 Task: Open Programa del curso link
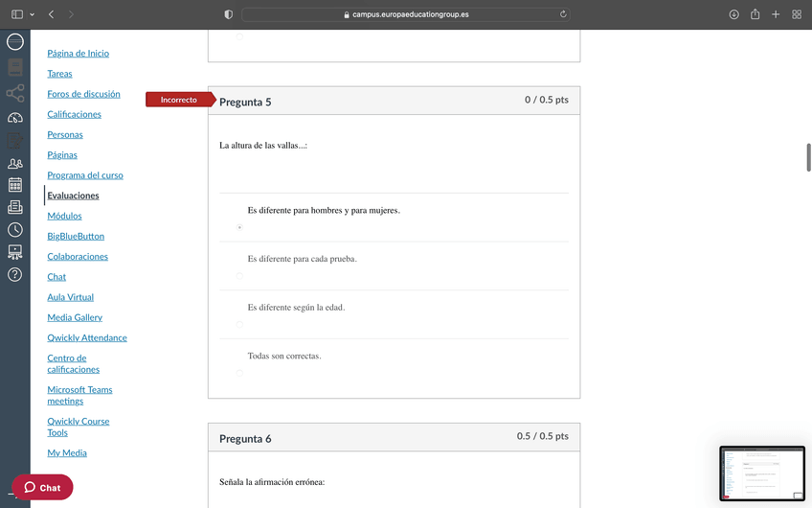click(x=85, y=175)
